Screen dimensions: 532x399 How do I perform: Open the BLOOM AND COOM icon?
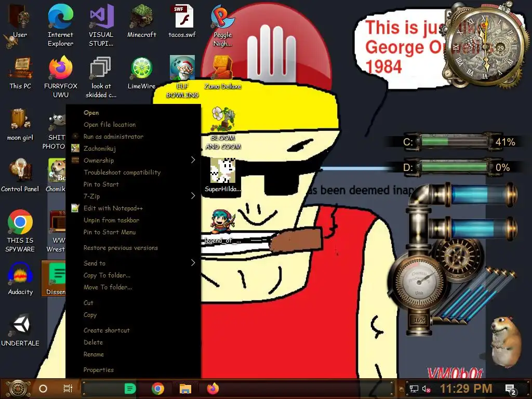coord(223,128)
